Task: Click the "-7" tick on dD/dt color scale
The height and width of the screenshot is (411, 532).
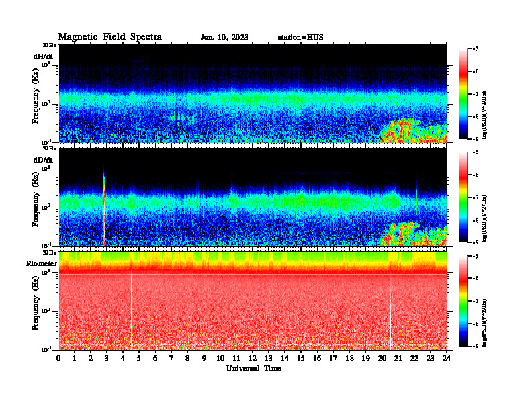Action: pyautogui.click(x=475, y=197)
